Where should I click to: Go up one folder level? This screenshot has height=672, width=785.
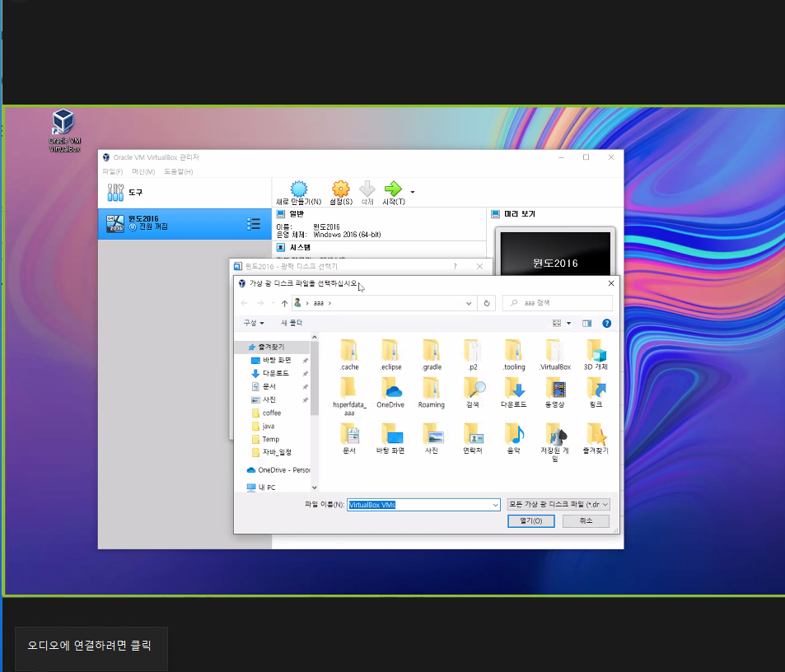tap(284, 303)
